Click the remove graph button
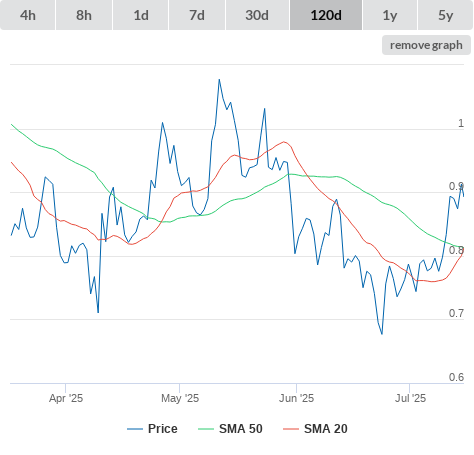Screen dimensions: 474x455 pos(426,45)
